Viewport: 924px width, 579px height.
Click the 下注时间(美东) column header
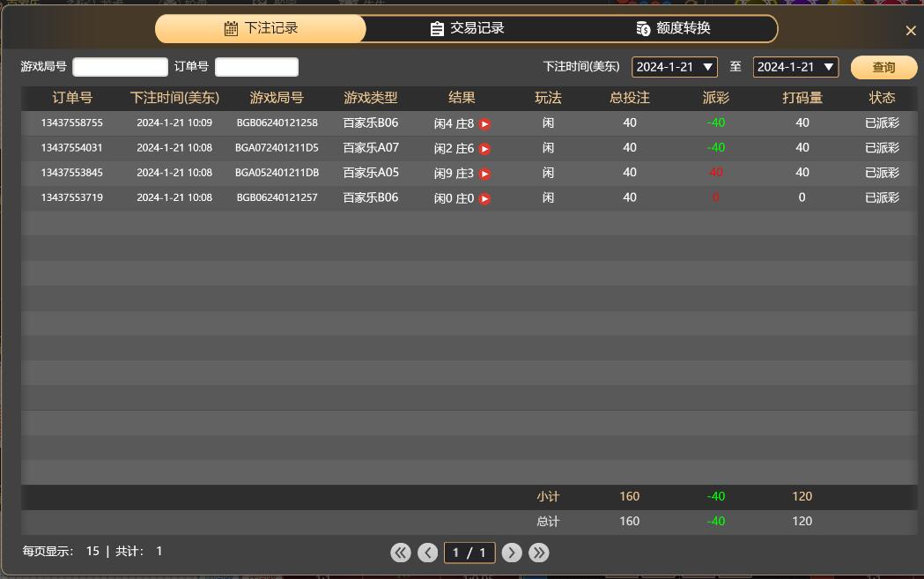(x=174, y=98)
